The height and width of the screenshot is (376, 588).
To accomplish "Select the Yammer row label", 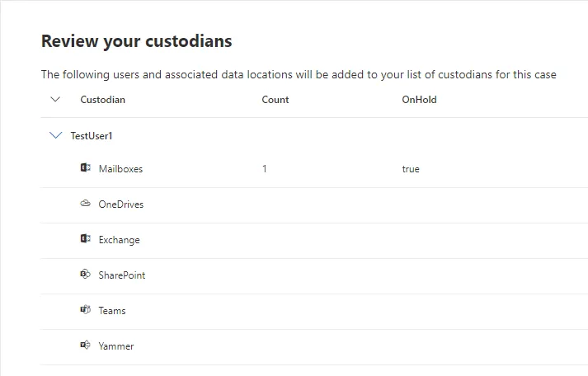I will tap(115, 346).
